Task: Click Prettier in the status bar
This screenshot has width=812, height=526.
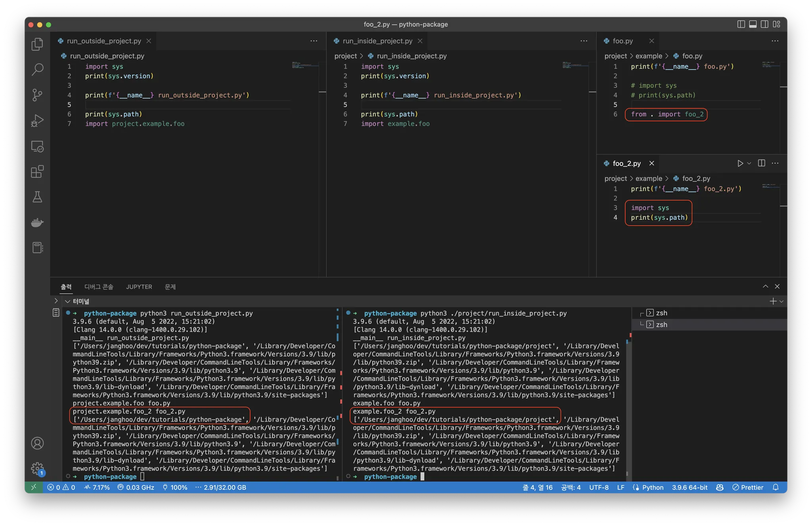Action: click(x=747, y=488)
